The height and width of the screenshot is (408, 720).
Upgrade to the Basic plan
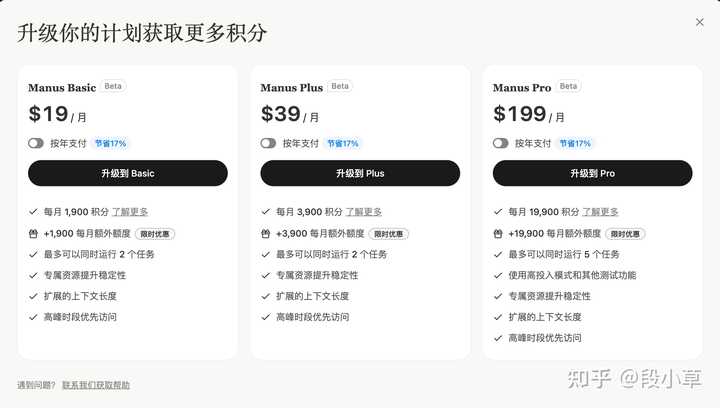coord(128,173)
